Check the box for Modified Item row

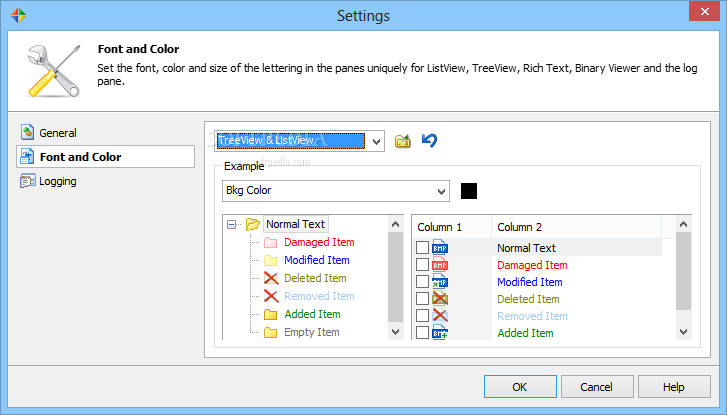point(422,281)
